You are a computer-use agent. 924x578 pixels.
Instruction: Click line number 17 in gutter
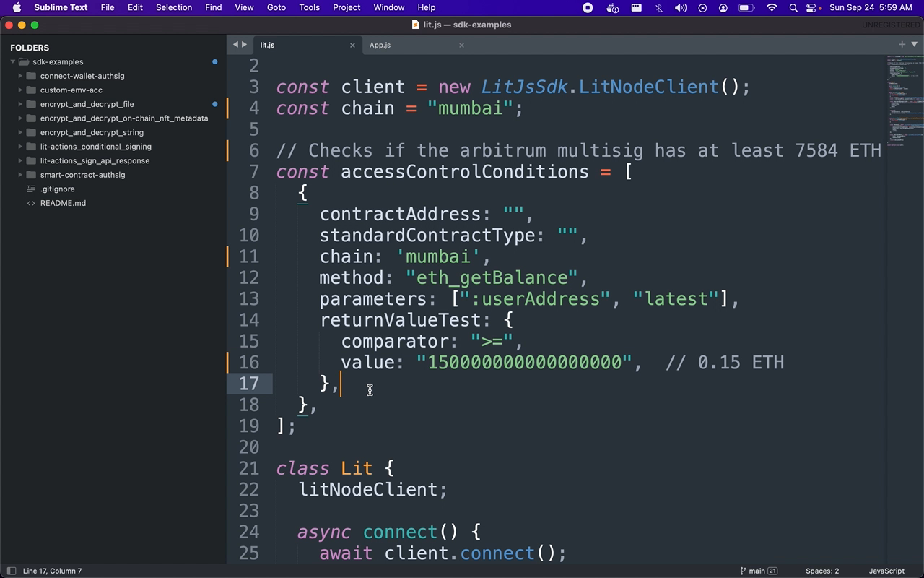249,384
